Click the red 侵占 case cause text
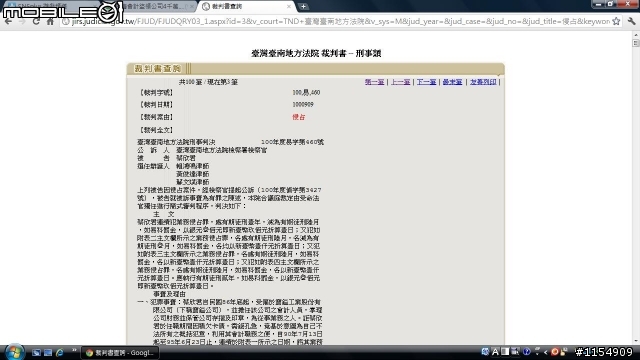This screenshot has height=360, width=640. 298,117
